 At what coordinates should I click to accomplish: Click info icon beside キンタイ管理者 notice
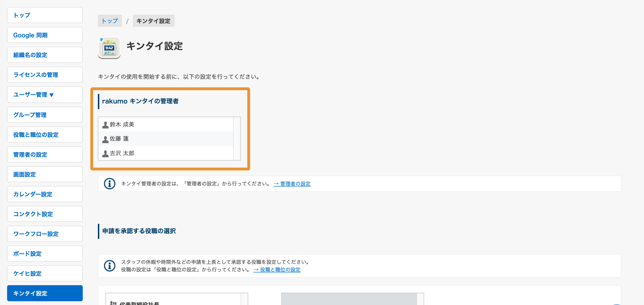pyautogui.click(x=109, y=184)
